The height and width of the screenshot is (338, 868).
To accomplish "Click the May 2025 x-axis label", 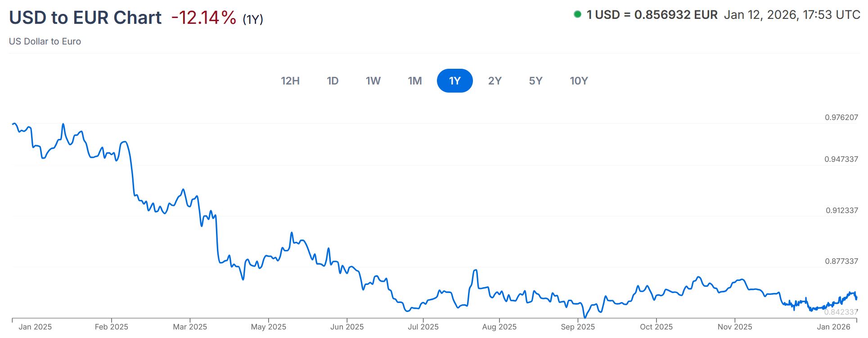I will 269,327.
